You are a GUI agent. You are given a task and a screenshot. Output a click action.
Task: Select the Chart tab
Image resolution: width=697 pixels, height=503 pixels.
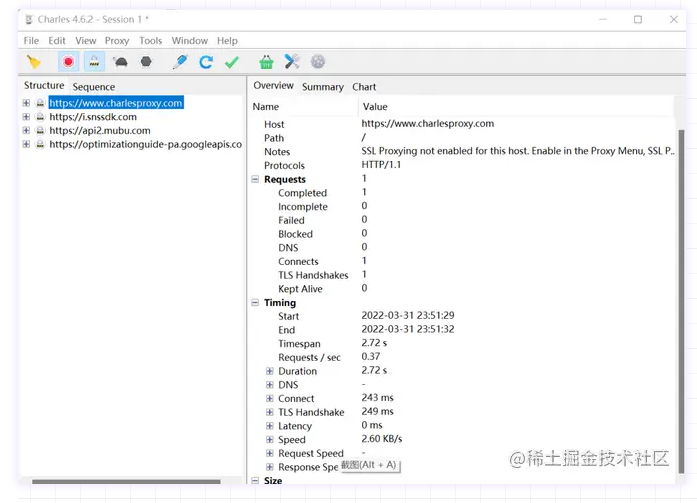click(364, 87)
